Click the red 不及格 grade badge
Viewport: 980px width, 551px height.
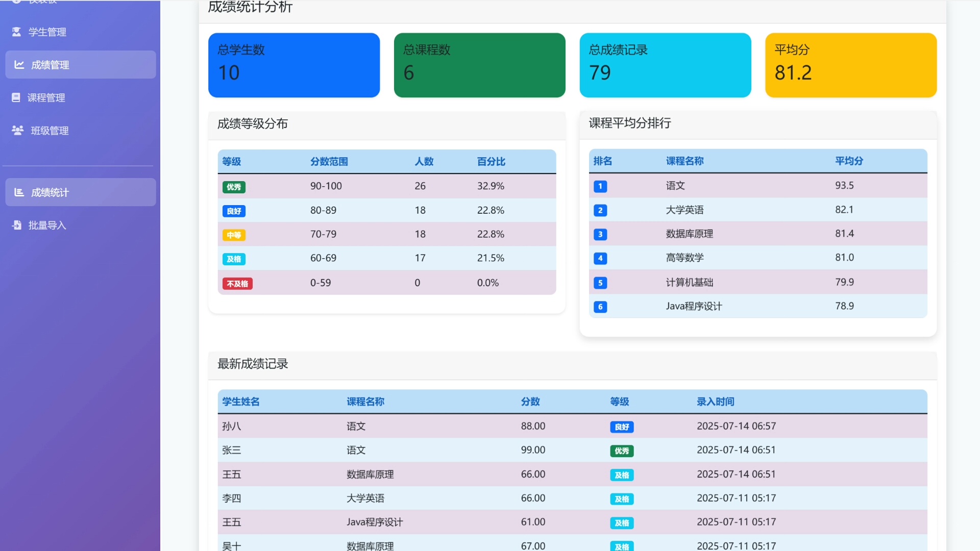237,283
